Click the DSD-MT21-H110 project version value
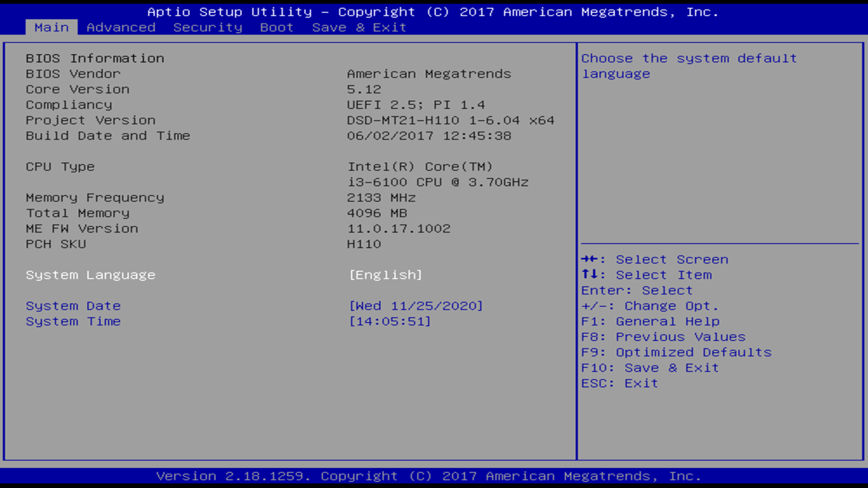 [x=451, y=120]
